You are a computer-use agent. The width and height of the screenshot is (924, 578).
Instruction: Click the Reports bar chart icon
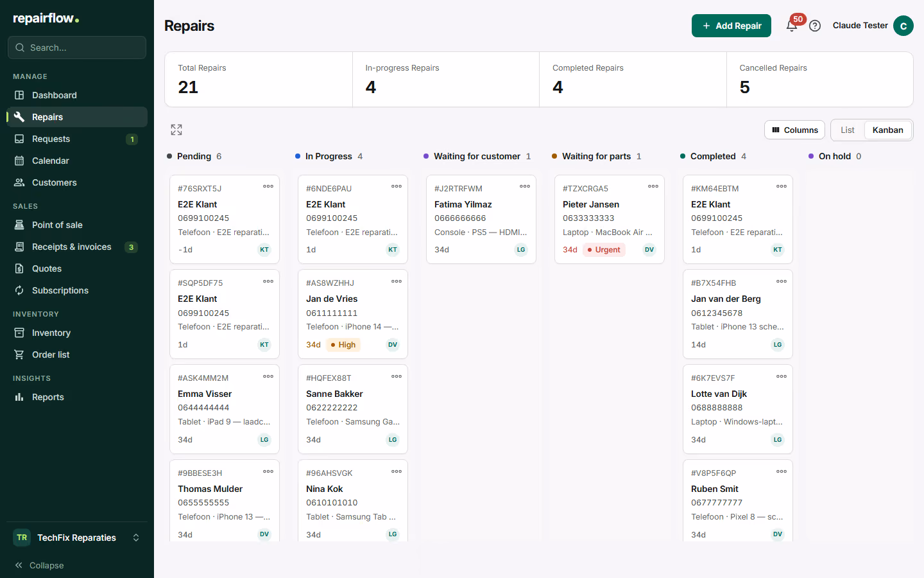[x=19, y=397]
